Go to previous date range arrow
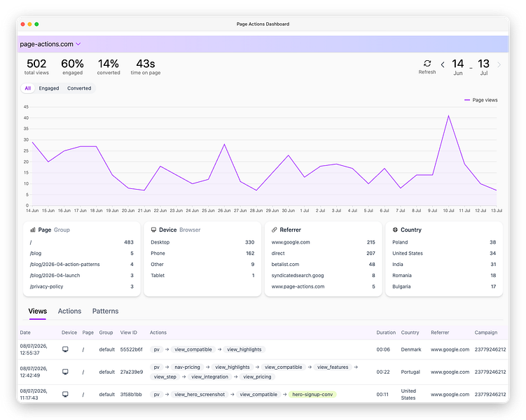Viewport: 526px width, 420px height. [x=443, y=64]
